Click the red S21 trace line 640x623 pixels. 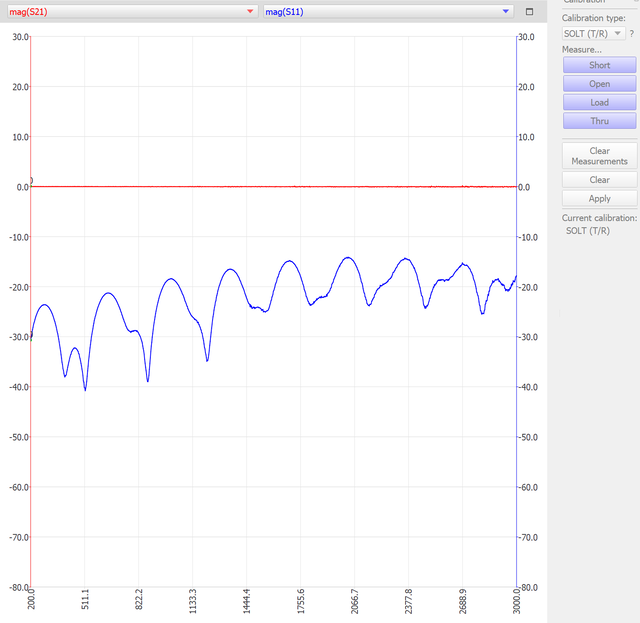273,187
